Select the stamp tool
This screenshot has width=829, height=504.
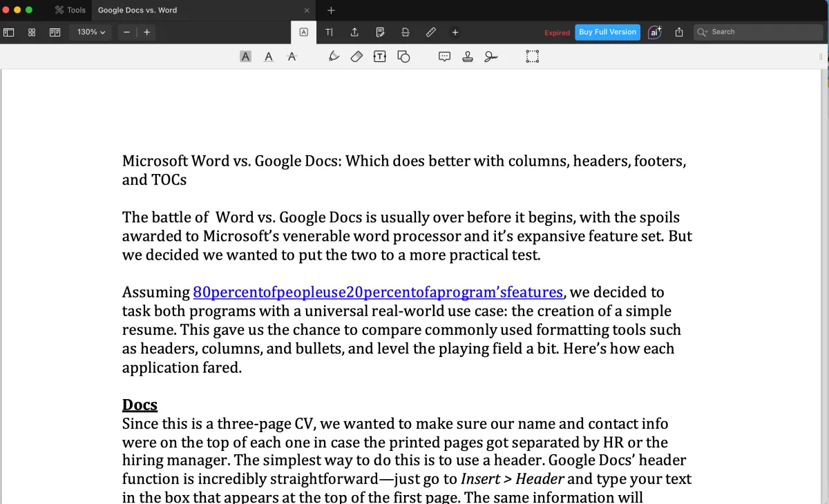pyautogui.click(x=468, y=57)
